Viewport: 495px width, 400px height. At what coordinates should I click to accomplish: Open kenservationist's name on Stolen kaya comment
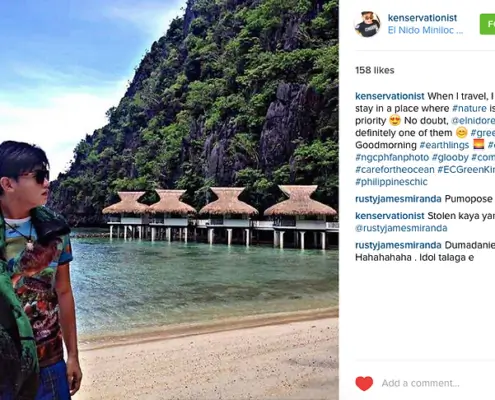(390, 216)
